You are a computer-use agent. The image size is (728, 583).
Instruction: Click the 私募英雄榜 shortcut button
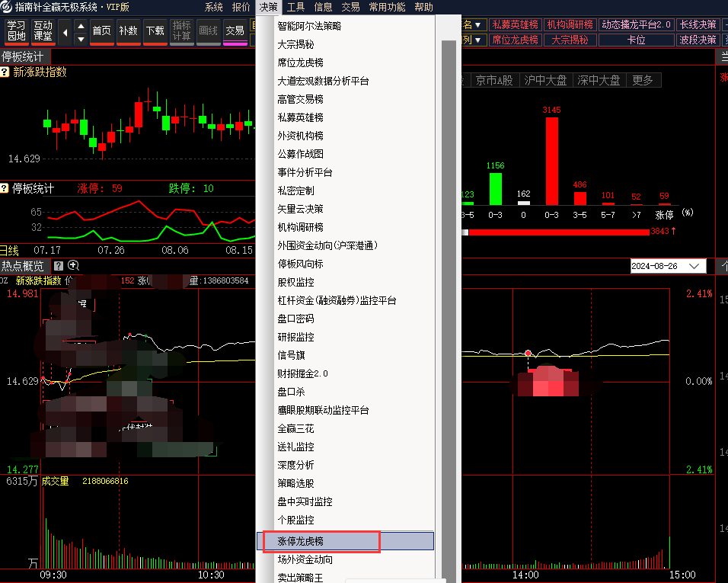pyautogui.click(x=515, y=25)
